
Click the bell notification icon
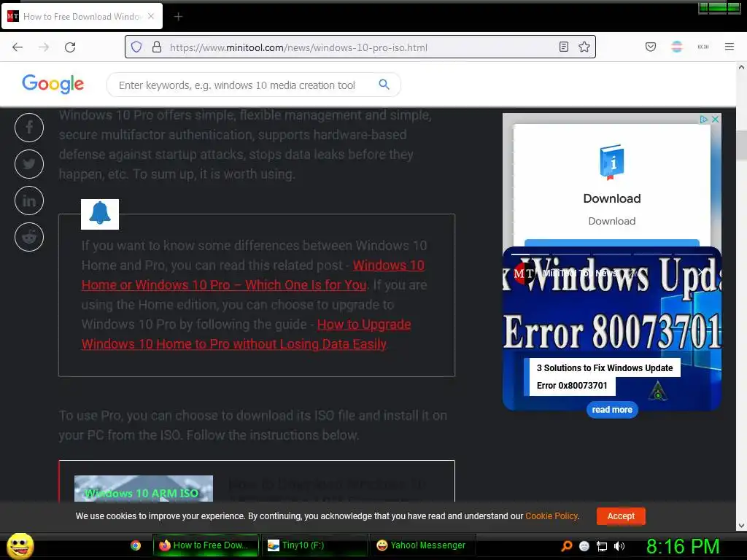100,214
